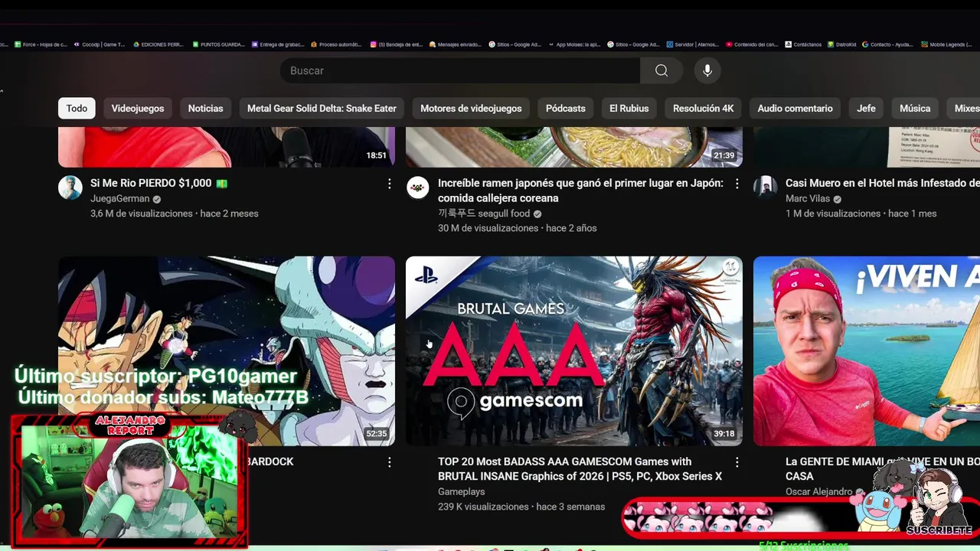The width and height of the screenshot is (980, 551).
Task: Open options menu for BARDOCK video
Action: coord(389,462)
